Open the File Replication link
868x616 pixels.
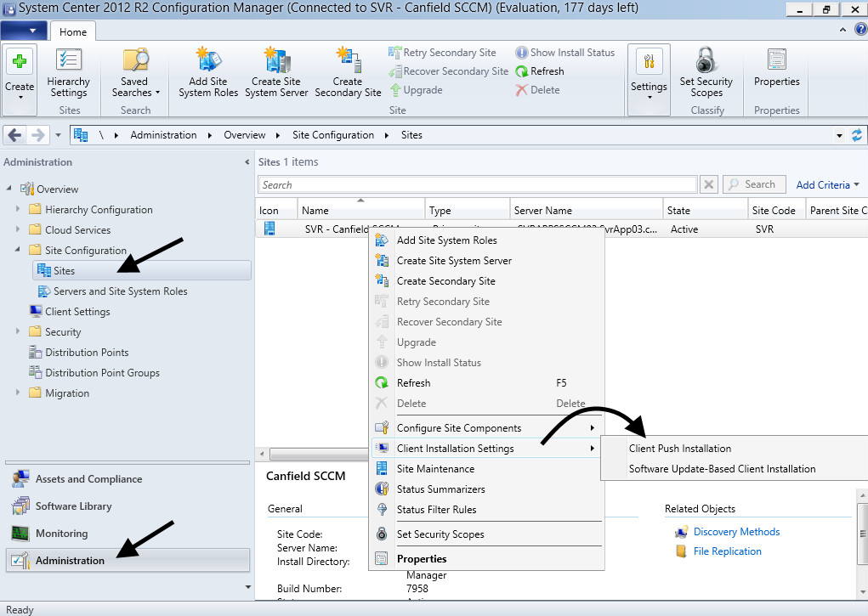pos(727,551)
